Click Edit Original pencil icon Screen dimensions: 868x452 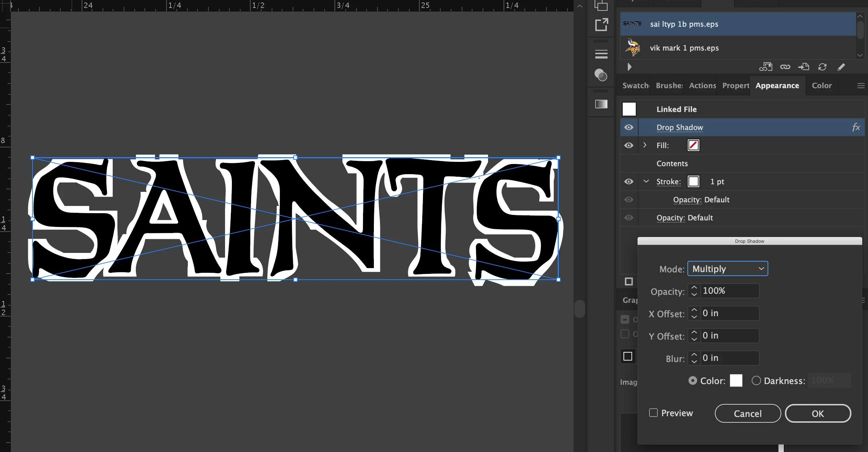coord(841,67)
